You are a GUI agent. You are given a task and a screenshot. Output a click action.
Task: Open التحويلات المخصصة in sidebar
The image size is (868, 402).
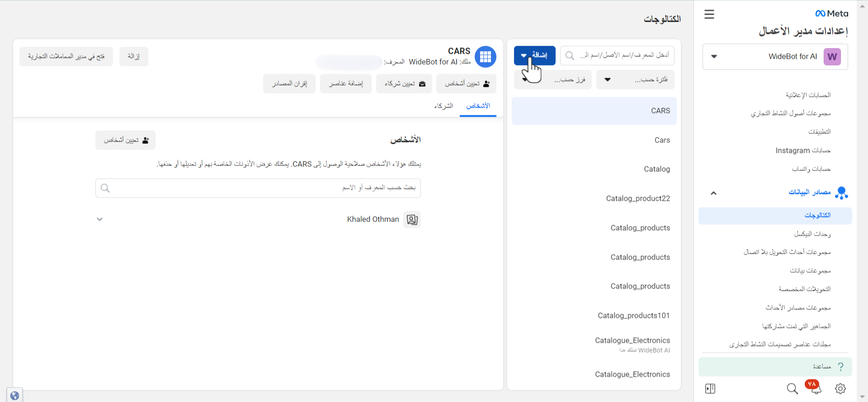(x=804, y=289)
